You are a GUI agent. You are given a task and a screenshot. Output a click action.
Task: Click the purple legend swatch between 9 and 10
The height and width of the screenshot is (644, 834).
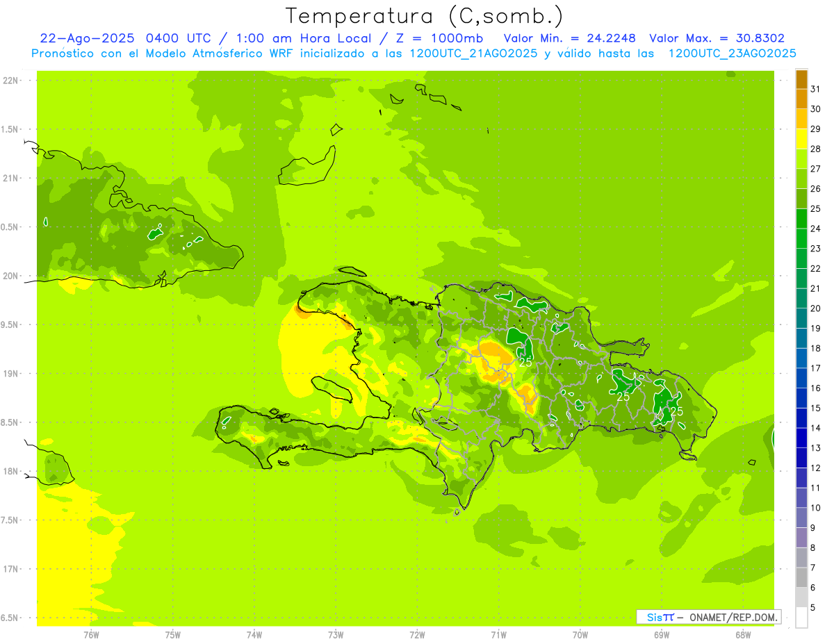click(x=801, y=518)
